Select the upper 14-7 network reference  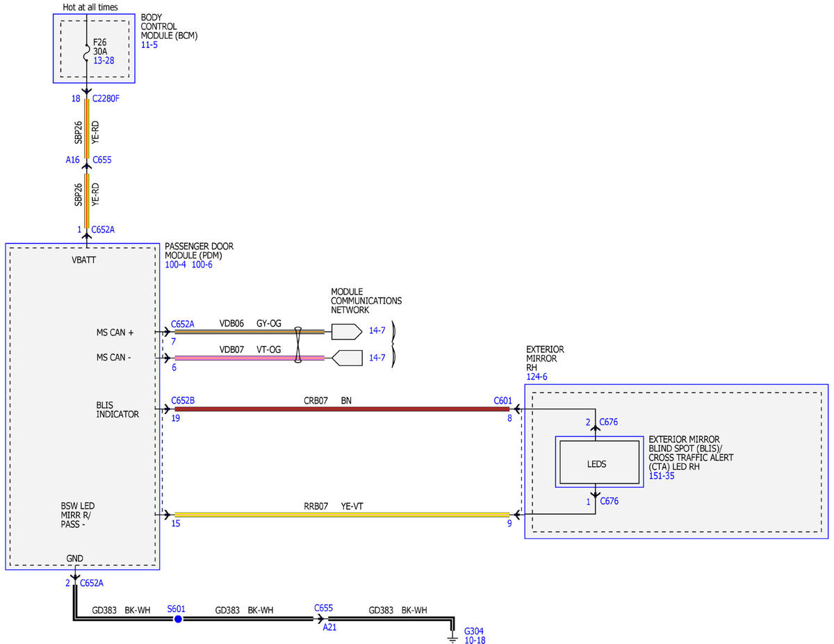point(377,331)
